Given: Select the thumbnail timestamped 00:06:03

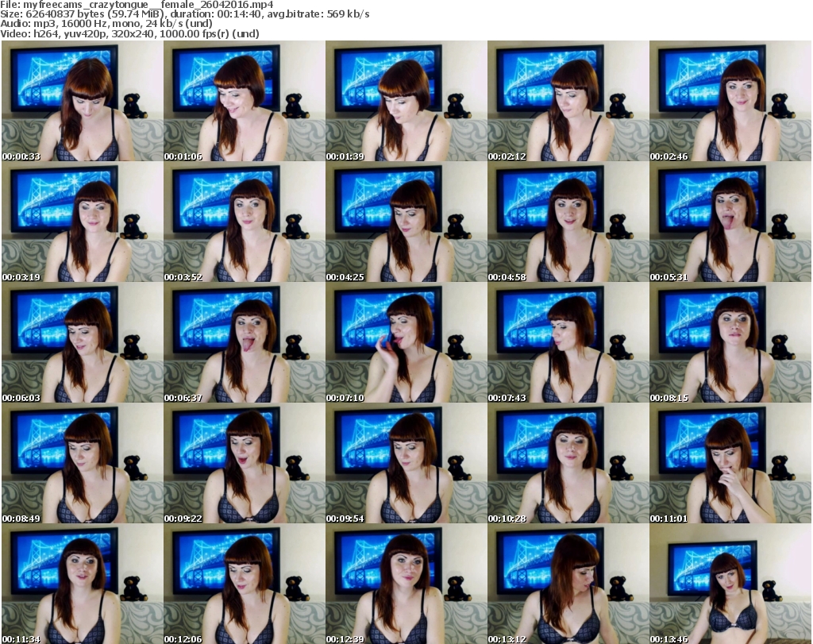Looking at the screenshot, I should pyautogui.click(x=82, y=343).
